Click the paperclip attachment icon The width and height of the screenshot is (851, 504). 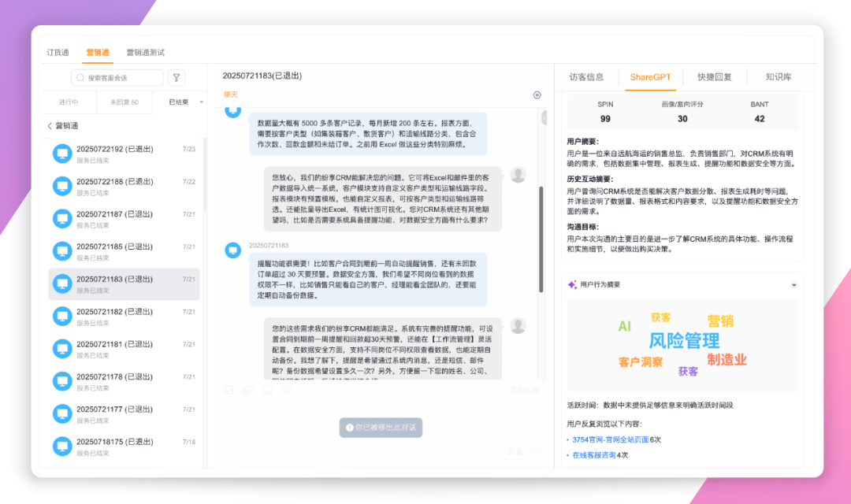coord(247,389)
